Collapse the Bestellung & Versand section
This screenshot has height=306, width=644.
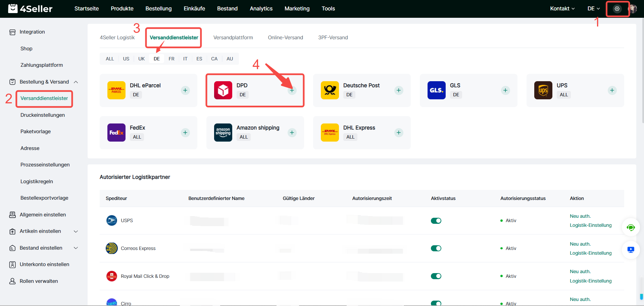[44, 82]
